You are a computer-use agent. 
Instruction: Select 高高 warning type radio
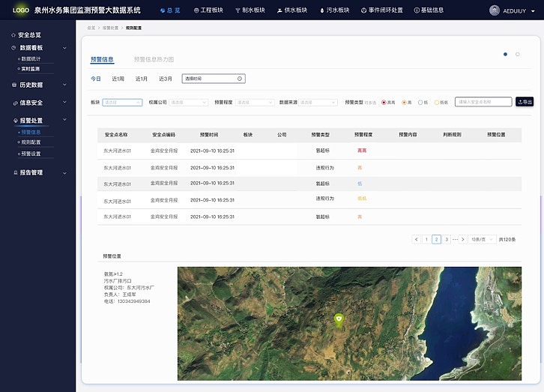coord(384,103)
